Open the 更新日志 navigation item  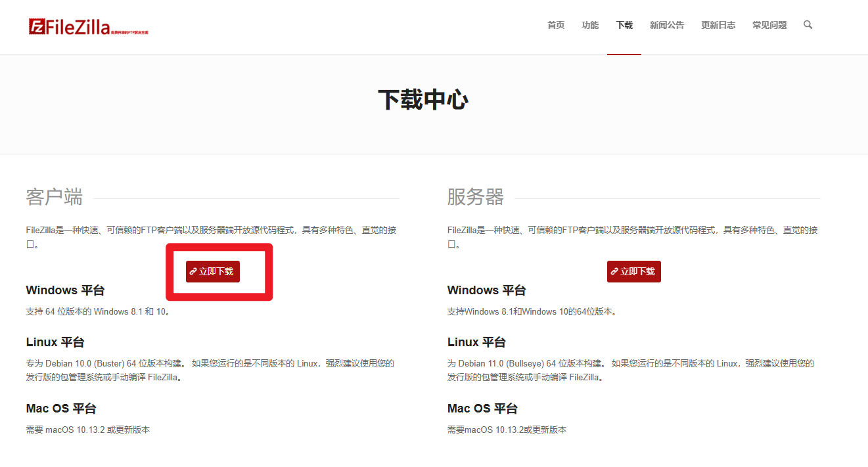click(718, 25)
